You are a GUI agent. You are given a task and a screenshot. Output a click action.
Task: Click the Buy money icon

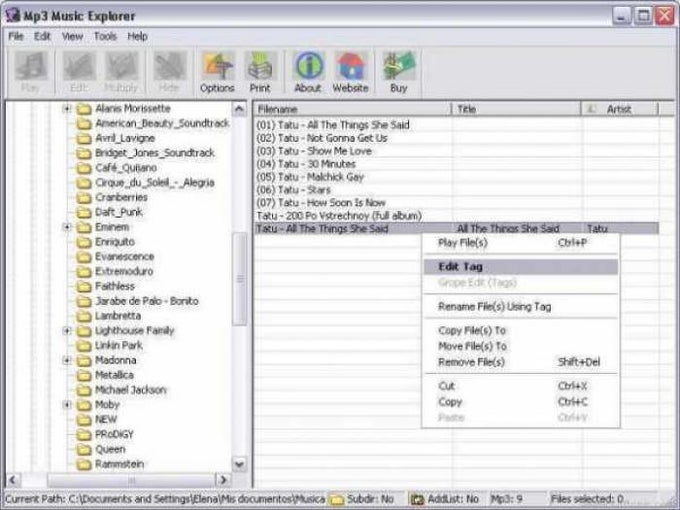[x=399, y=66]
